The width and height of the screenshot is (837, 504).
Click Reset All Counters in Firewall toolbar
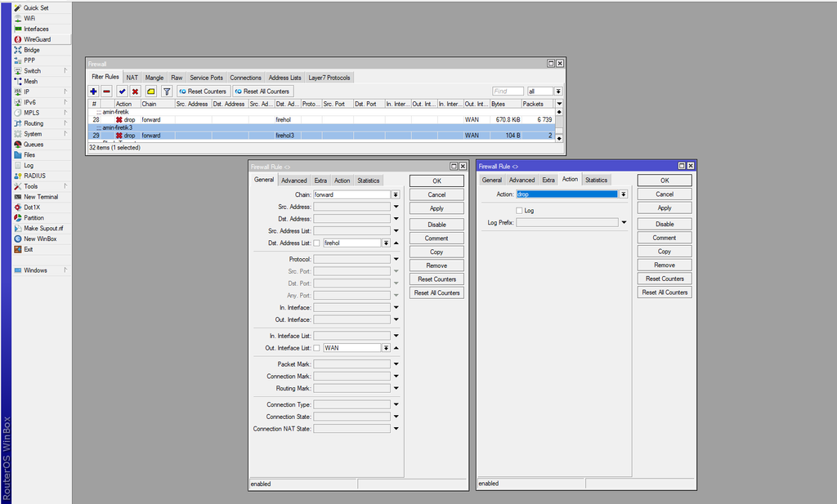[262, 91]
